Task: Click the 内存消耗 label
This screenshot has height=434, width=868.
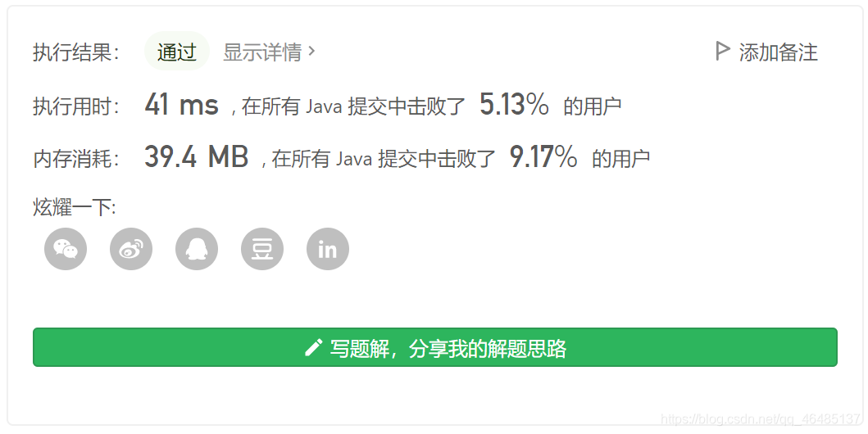Action: (76, 159)
